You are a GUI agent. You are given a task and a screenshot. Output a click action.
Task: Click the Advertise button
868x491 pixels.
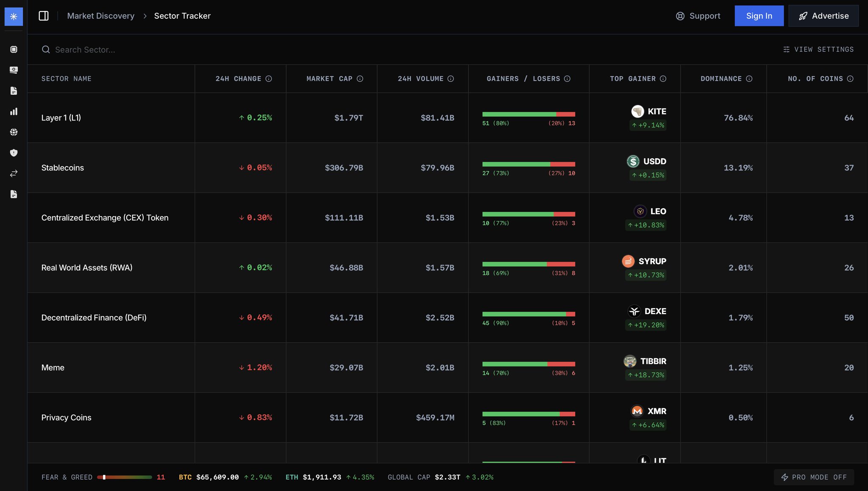[823, 16]
